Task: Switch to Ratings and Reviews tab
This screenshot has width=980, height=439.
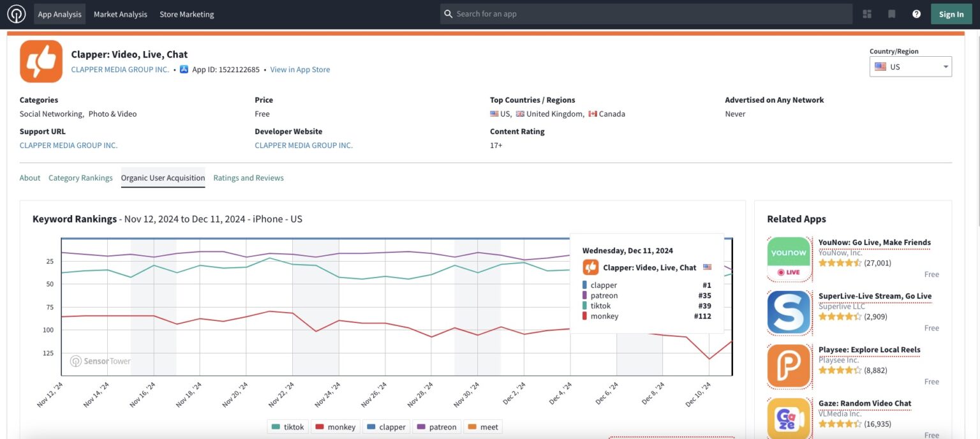Action: pyautogui.click(x=249, y=178)
